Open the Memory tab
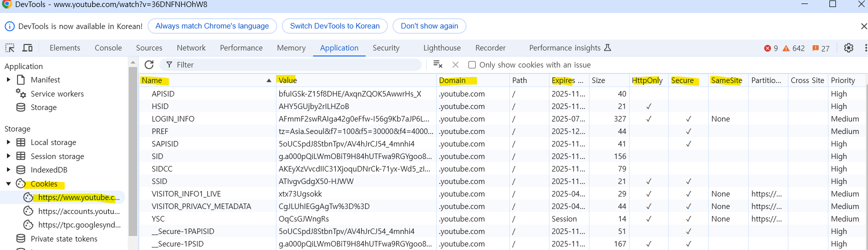Image resolution: width=868 pixels, height=250 pixels. [291, 48]
